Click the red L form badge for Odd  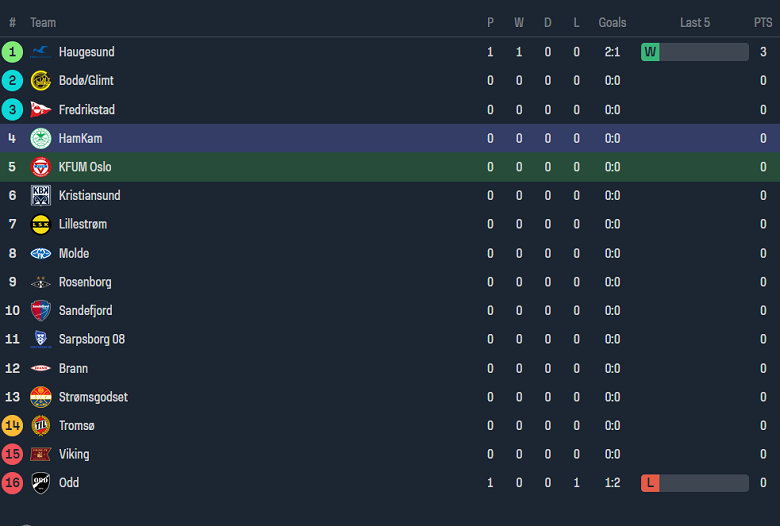tap(650, 483)
